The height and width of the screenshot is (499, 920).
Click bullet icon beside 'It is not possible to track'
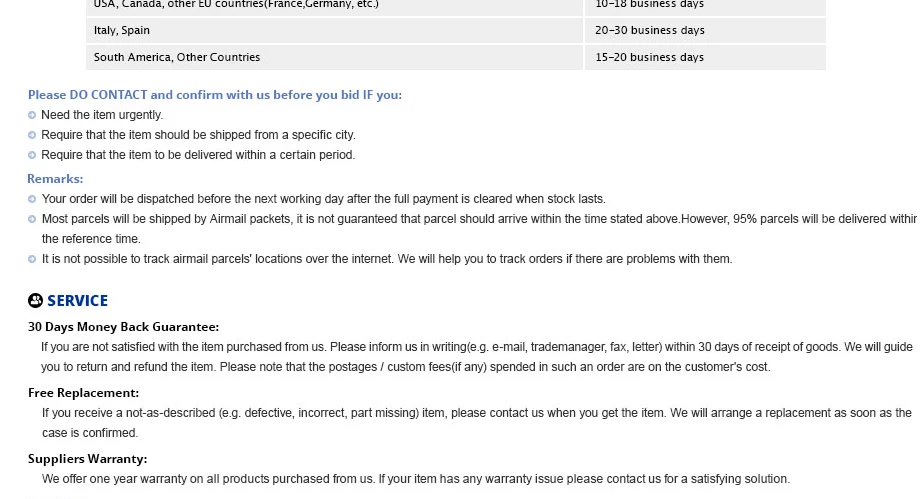click(x=32, y=259)
